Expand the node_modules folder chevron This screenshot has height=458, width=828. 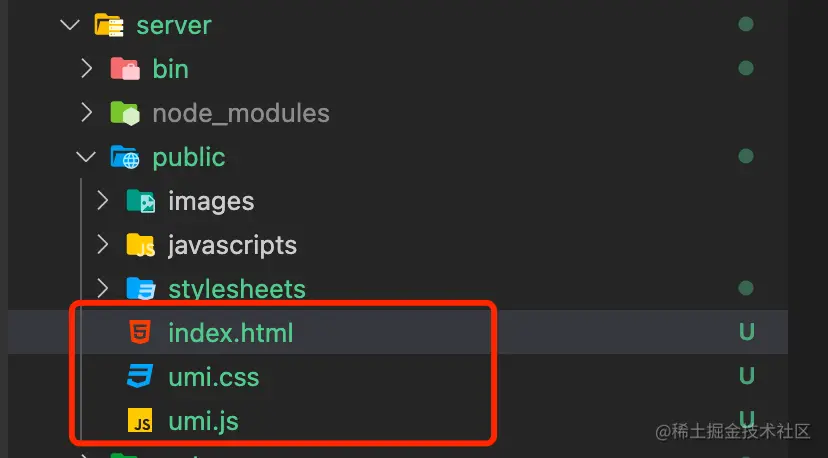click(x=87, y=113)
